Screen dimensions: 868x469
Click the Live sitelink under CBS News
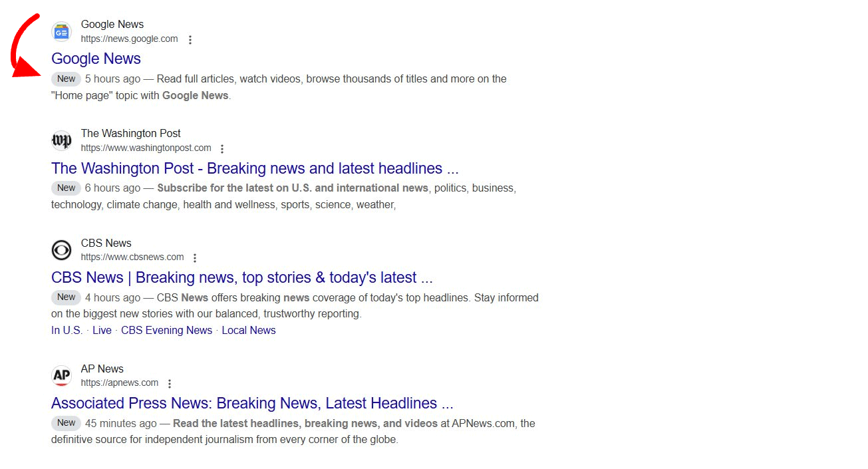click(x=102, y=330)
